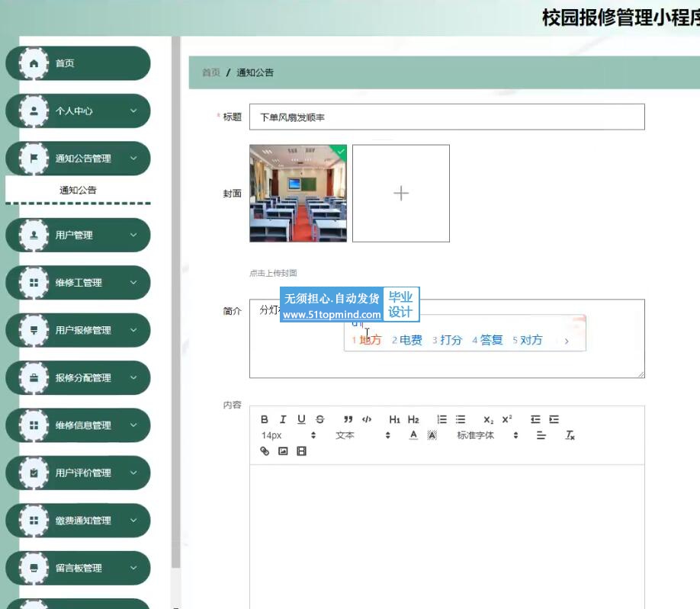Toggle the 报修分配管理 chevron arrow
Screen dimensions: 700x609
coord(133,377)
